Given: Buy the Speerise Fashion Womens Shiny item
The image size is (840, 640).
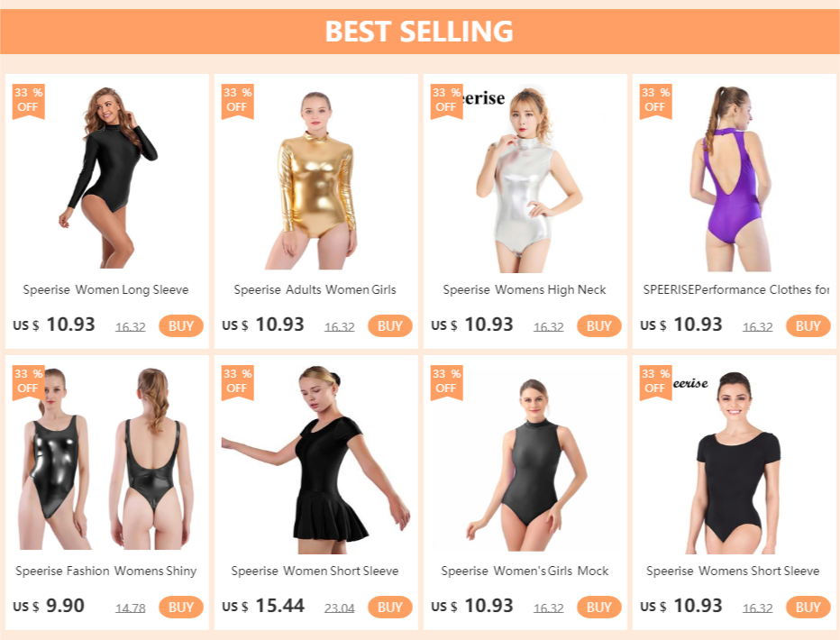Looking at the screenshot, I should point(181,607).
